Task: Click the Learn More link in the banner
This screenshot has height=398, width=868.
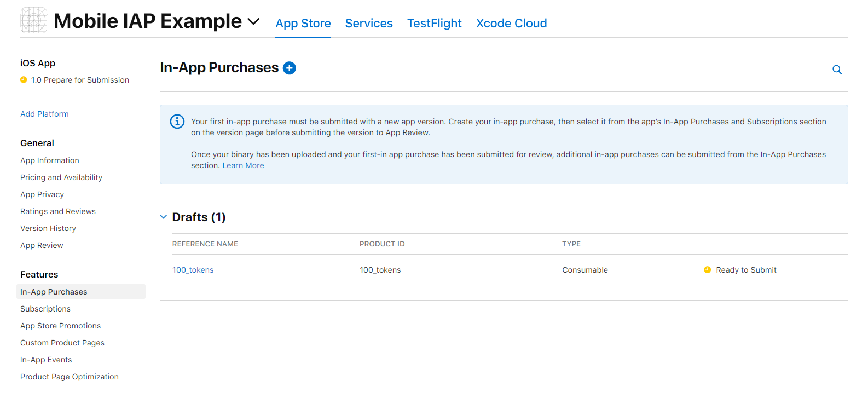Action: [x=243, y=165]
